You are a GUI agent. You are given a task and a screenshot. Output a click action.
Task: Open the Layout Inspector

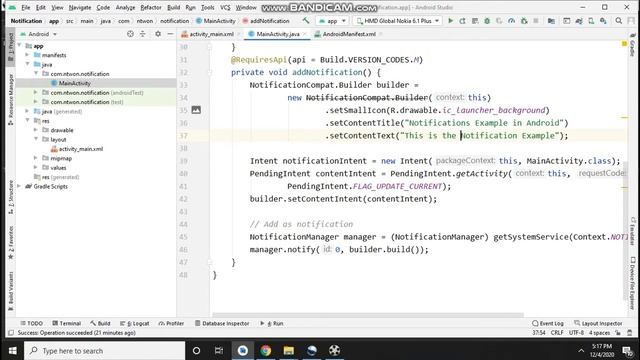click(x=598, y=323)
